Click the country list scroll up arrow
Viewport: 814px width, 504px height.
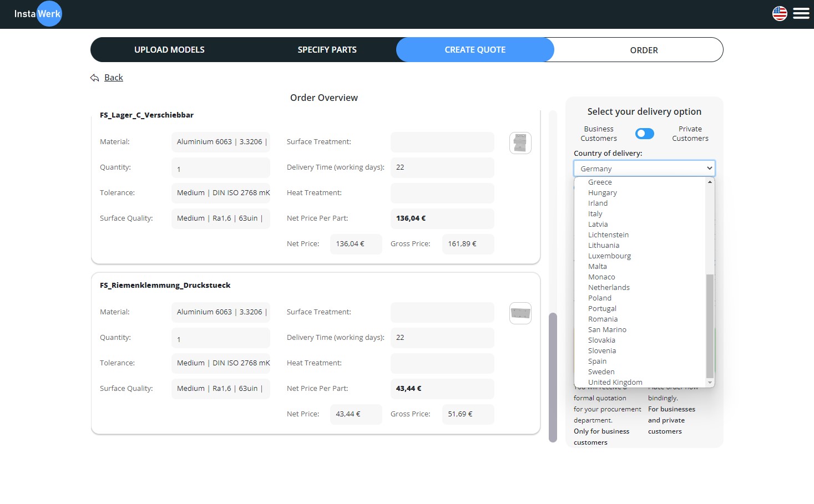(710, 182)
